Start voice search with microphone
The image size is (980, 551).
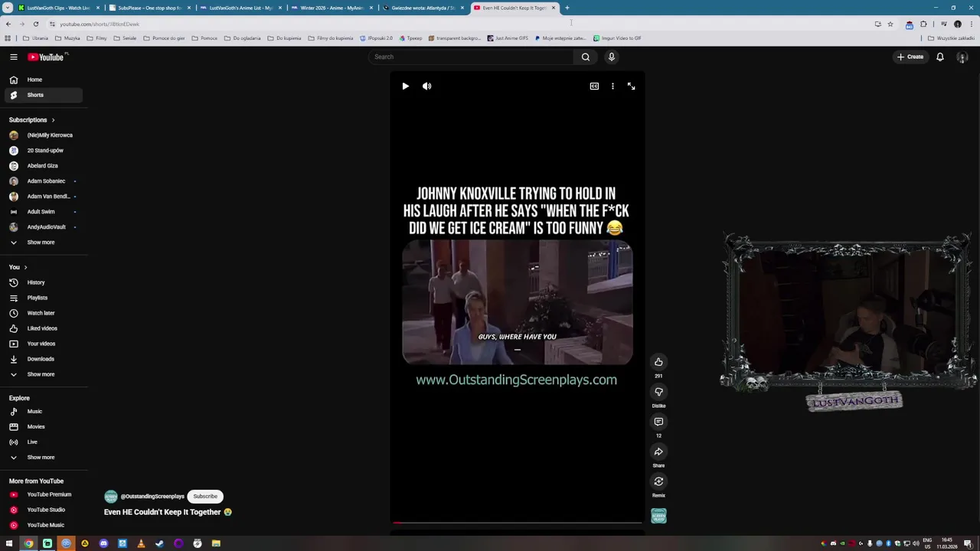(611, 57)
